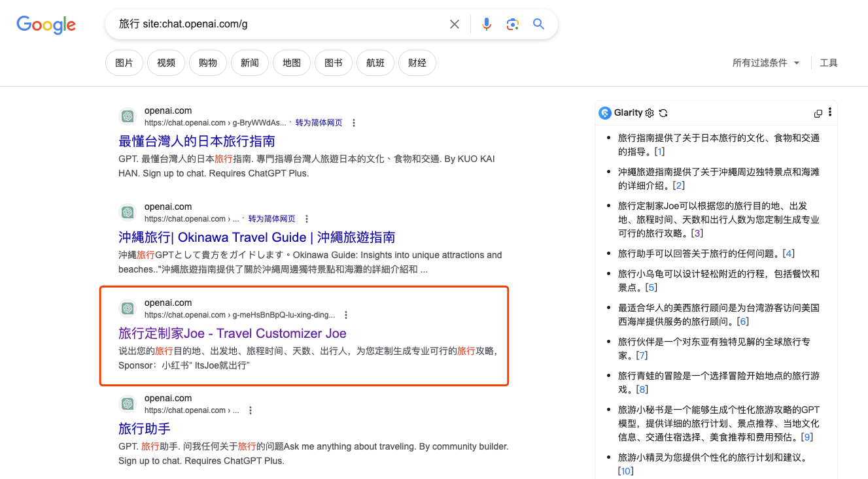Open options menu for 最懂台灣人的日本旅行指南 result
Image resolution: width=868 pixels, height=479 pixels.
[x=354, y=123]
